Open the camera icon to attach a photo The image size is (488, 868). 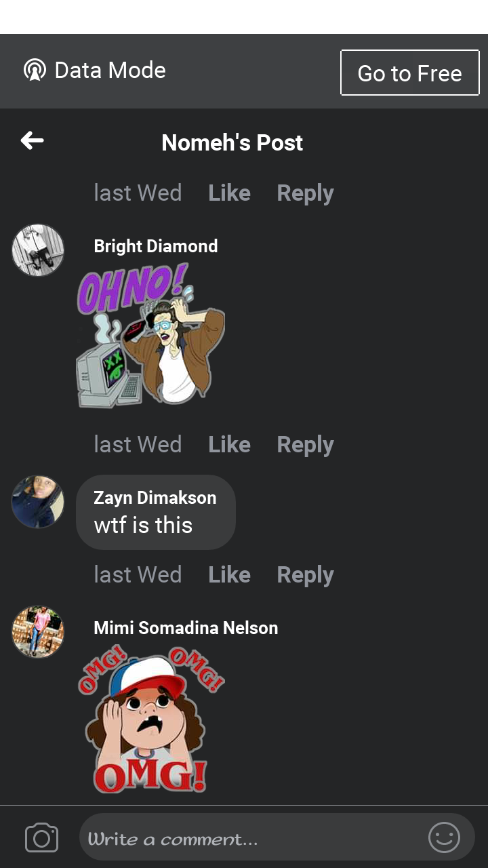point(41,838)
